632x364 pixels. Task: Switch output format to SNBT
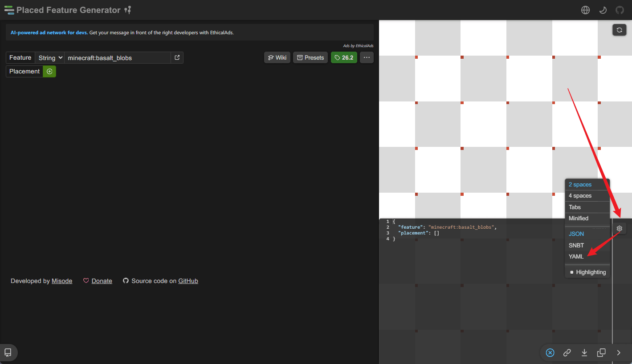click(x=587, y=245)
